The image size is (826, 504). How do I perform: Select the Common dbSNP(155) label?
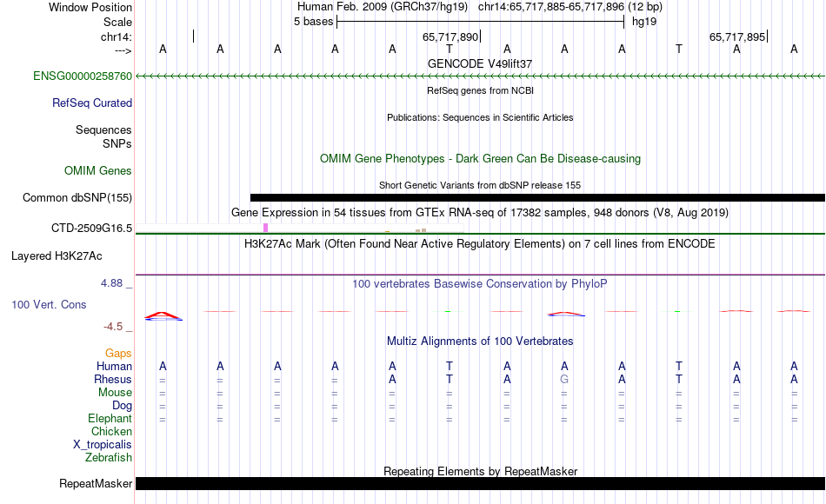pos(77,197)
